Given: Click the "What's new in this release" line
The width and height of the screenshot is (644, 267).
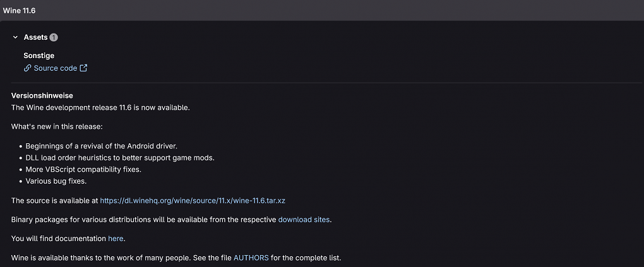Looking at the screenshot, I should click(x=57, y=126).
